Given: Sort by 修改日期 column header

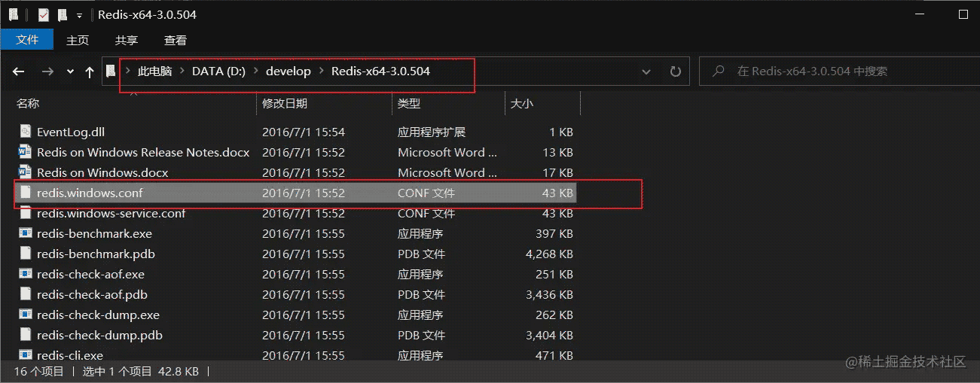Looking at the screenshot, I should pos(285,103).
